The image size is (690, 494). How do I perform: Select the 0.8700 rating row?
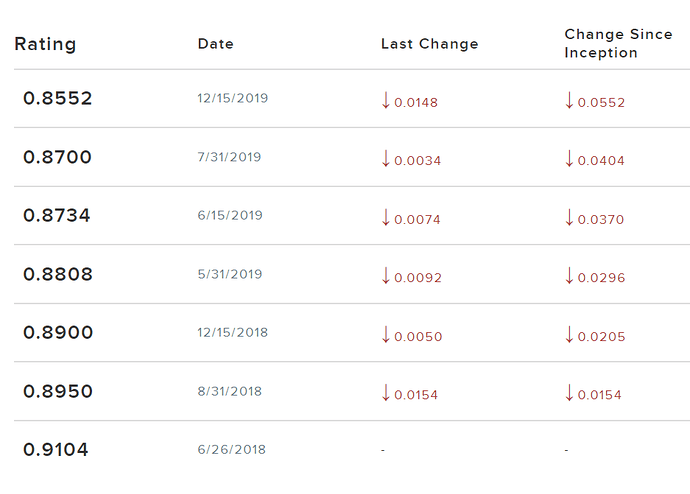coord(352,157)
